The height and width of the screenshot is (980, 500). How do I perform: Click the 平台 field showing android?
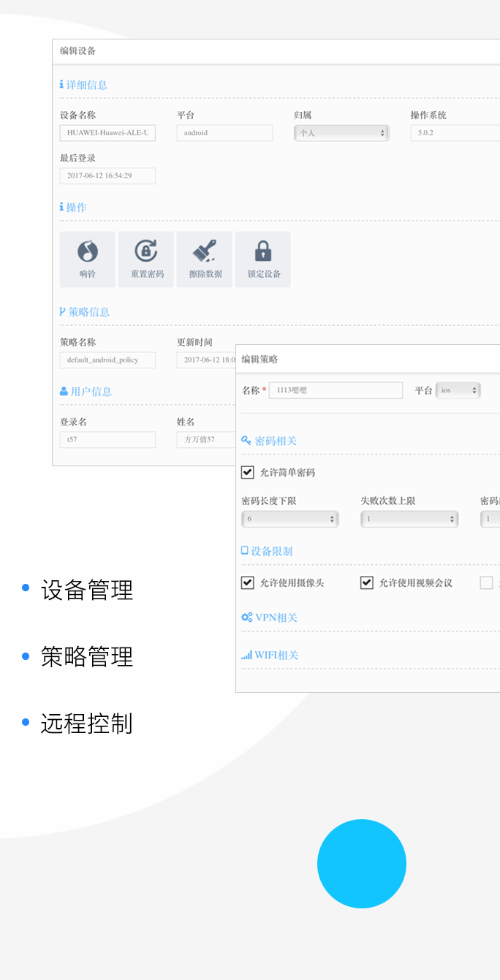(x=224, y=133)
